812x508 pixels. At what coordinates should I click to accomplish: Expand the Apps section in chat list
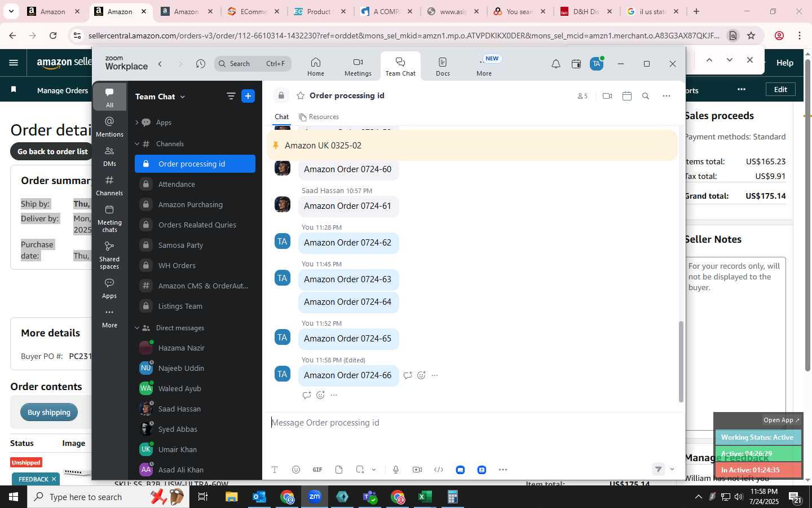coord(136,122)
